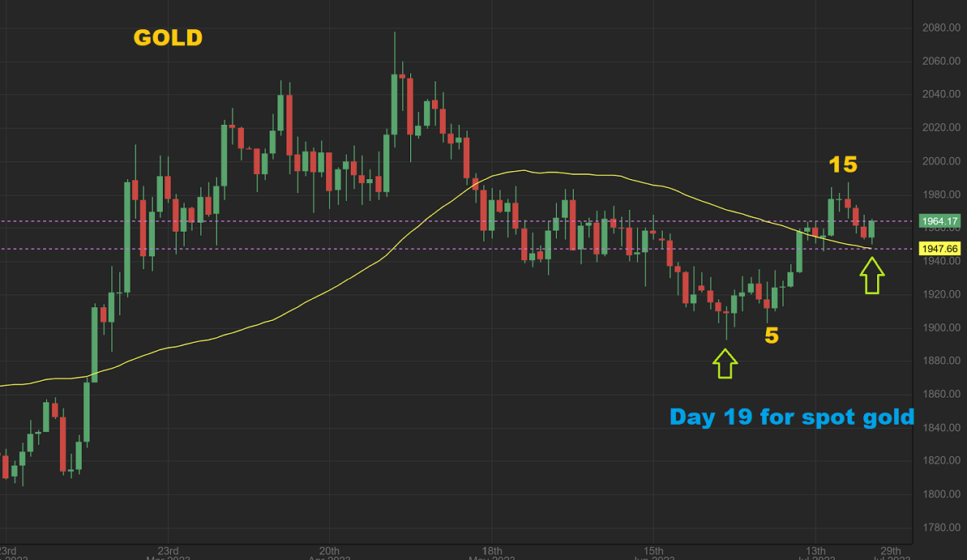Select the 1920.00 price axis label
The width and height of the screenshot is (967, 560).
(941, 294)
